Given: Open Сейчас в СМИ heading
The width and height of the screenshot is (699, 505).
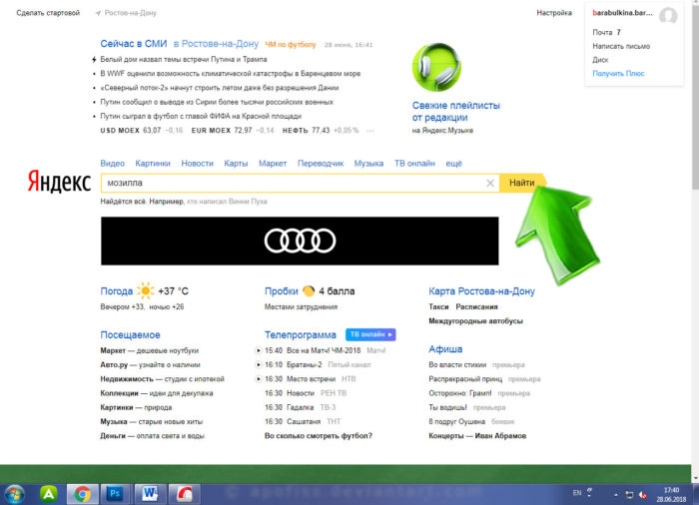Looking at the screenshot, I should pyautogui.click(x=134, y=44).
